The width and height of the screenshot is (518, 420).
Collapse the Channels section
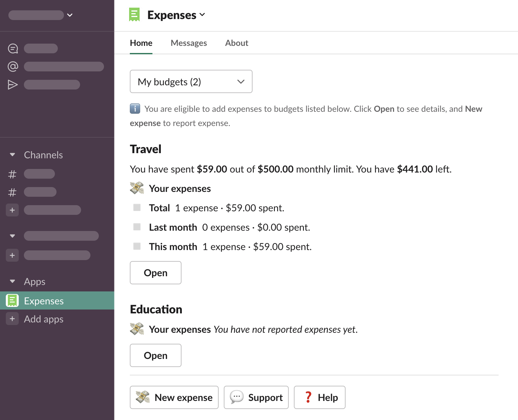(x=13, y=155)
